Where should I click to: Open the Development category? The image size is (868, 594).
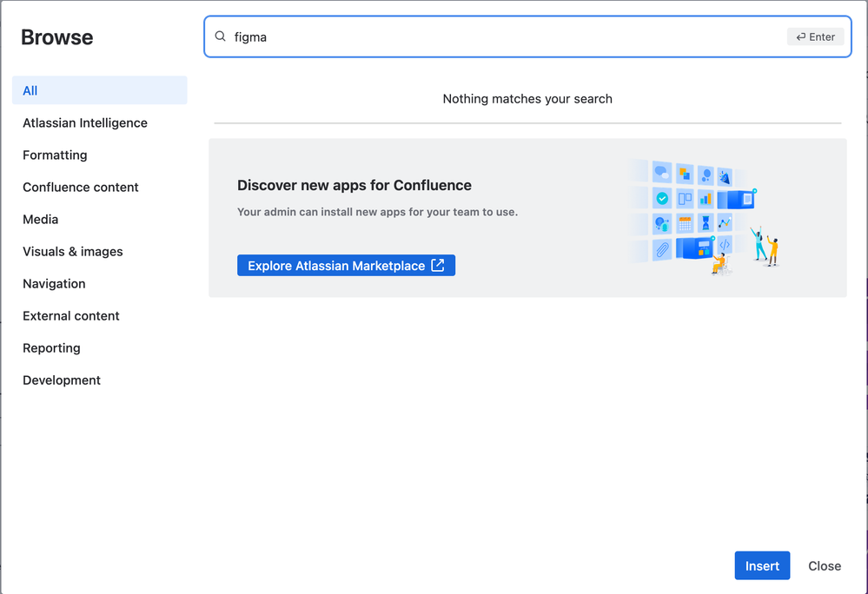pyautogui.click(x=62, y=380)
